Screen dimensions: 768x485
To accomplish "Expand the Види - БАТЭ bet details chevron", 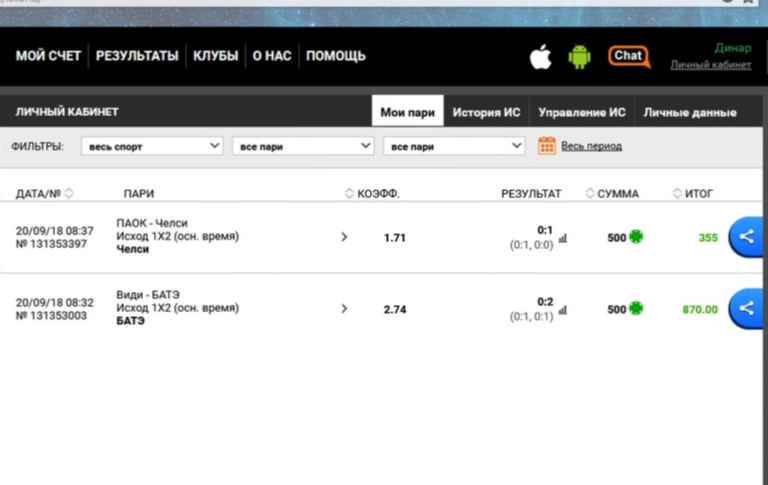I will (x=344, y=309).
